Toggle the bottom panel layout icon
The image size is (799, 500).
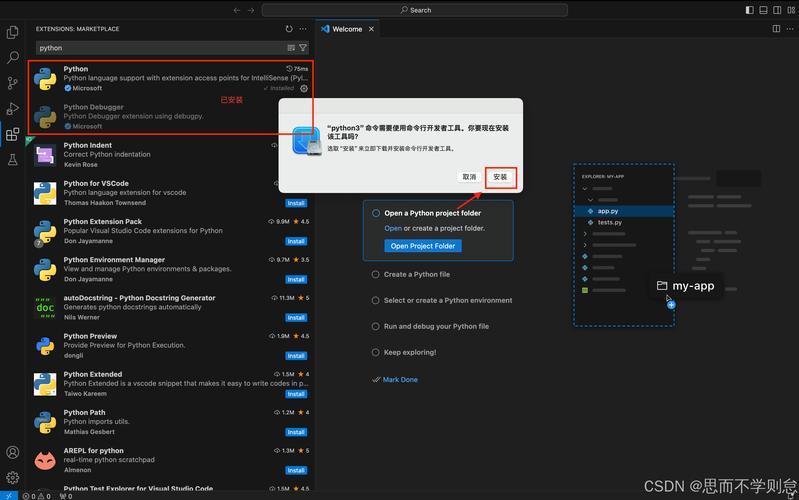pos(763,10)
